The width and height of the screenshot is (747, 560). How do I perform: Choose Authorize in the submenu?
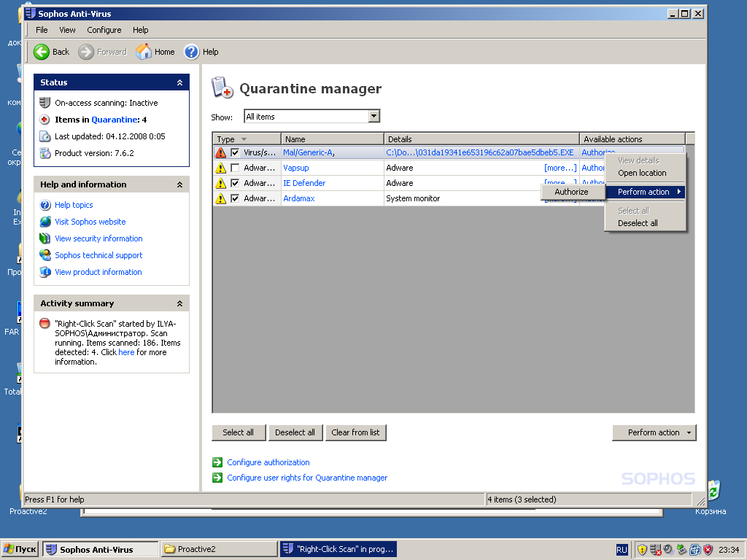click(x=573, y=192)
